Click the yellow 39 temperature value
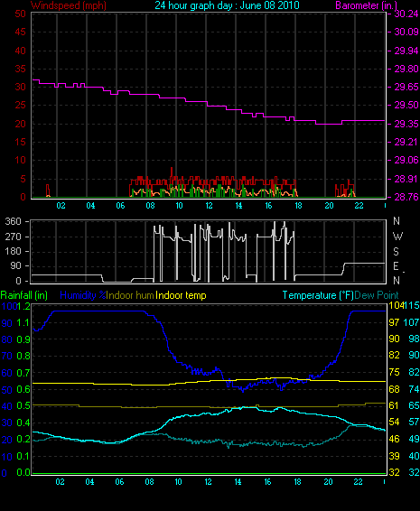This screenshot has width=420, height=511. point(394,456)
